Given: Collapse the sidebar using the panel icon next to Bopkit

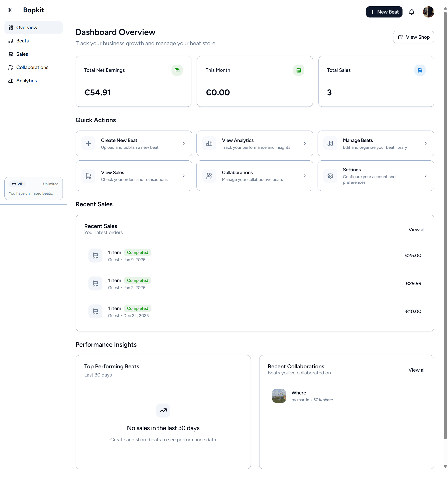Looking at the screenshot, I should tap(10, 10).
